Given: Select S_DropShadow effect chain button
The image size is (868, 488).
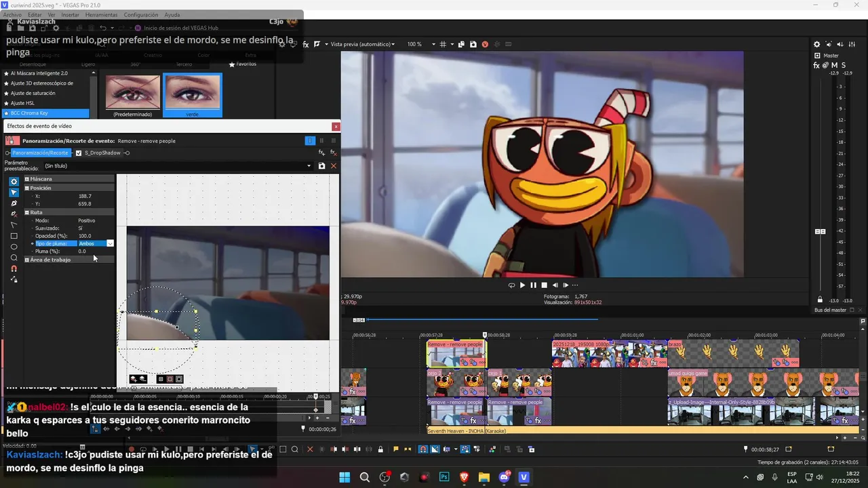Looking at the screenshot, I should tap(102, 152).
